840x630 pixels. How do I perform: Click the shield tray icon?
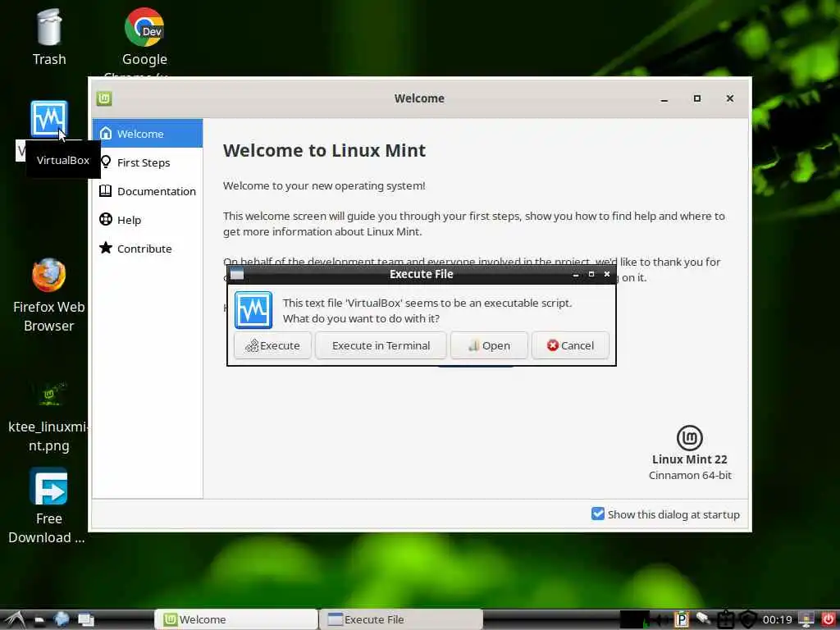(747, 619)
